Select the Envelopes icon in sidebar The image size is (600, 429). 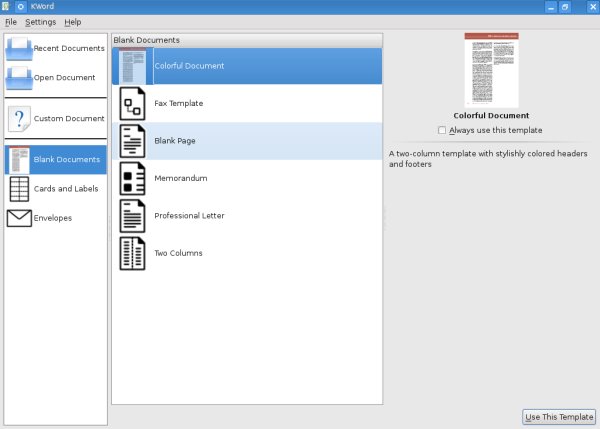point(19,218)
